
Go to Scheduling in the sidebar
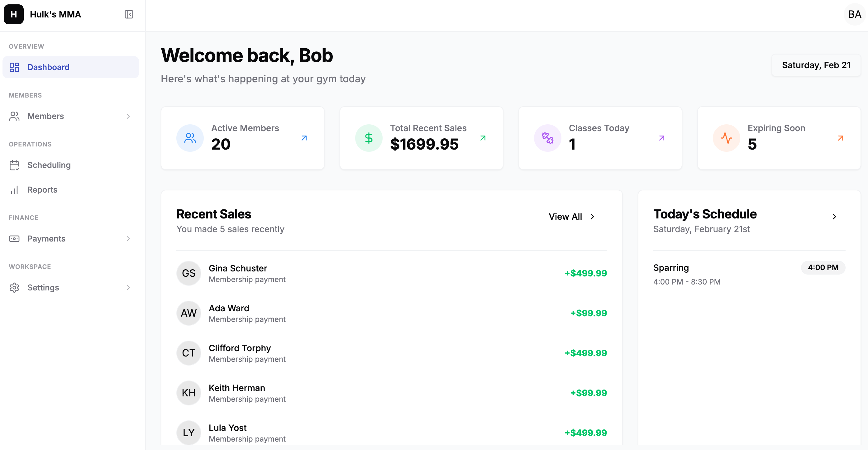point(49,165)
